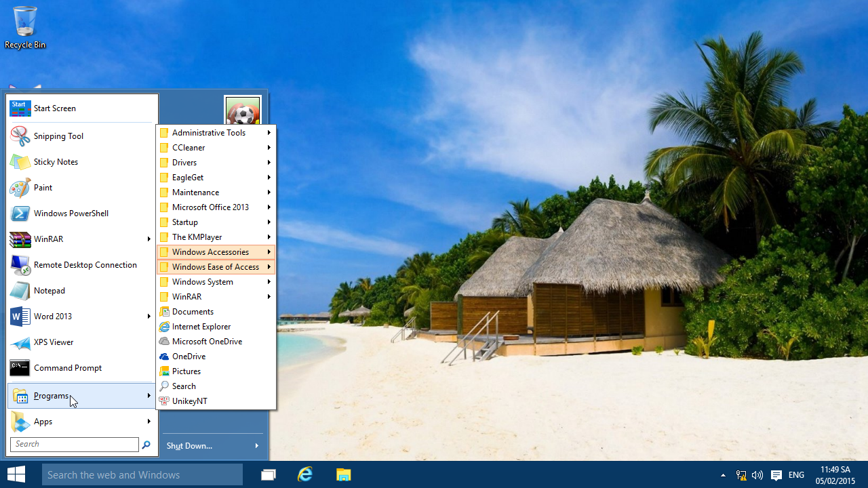The image size is (868, 488).
Task: Click the Notepad icon
Action: click(20, 291)
